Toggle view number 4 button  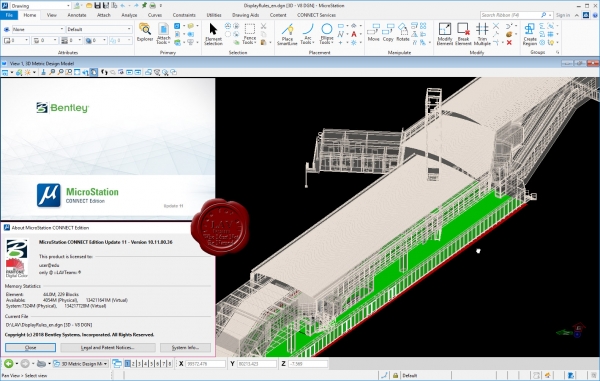pyautogui.click(x=145, y=363)
